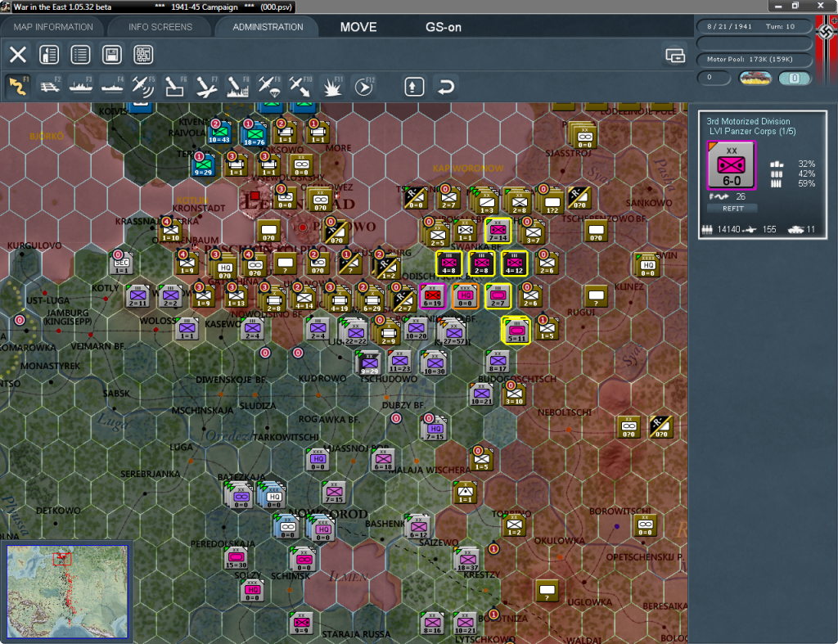The width and height of the screenshot is (838, 644).
Task: Select Bomb airfield mode F7 icon
Action: (x=206, y=87)
